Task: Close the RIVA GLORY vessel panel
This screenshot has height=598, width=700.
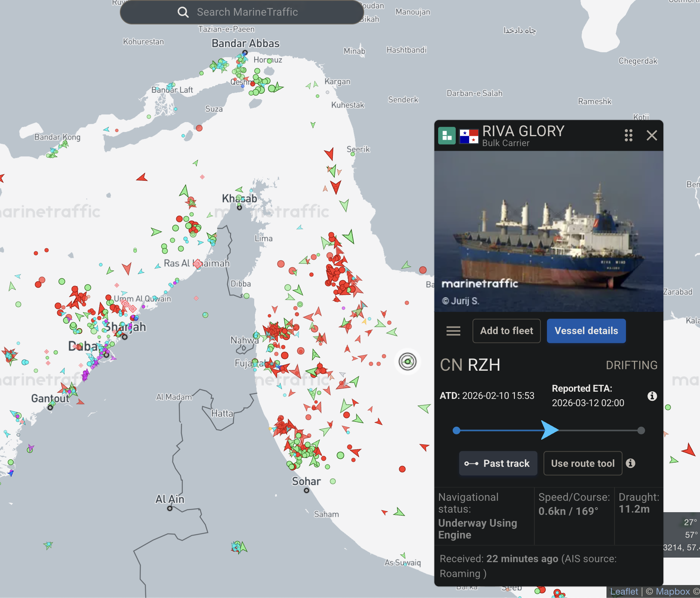Action: pyautogui.click(x=652, y=135)
